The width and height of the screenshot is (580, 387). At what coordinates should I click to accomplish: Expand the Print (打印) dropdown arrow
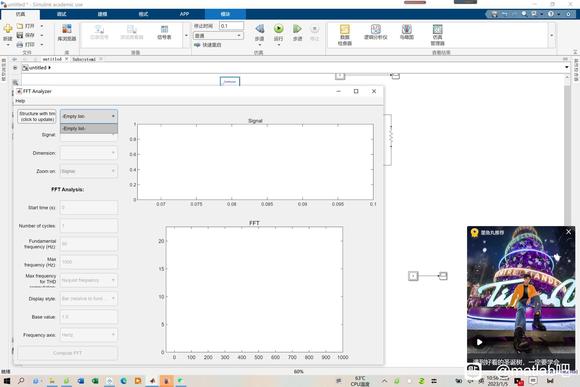(x=42, y=44)
